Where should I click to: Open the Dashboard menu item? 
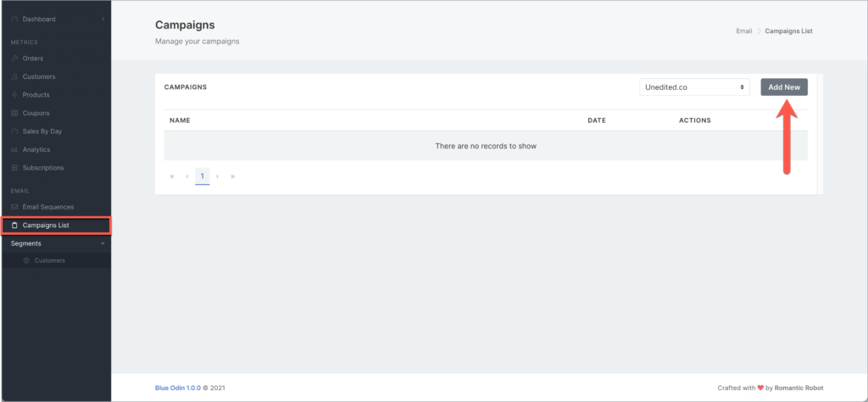pyautogui.click(x=39, y=19)
